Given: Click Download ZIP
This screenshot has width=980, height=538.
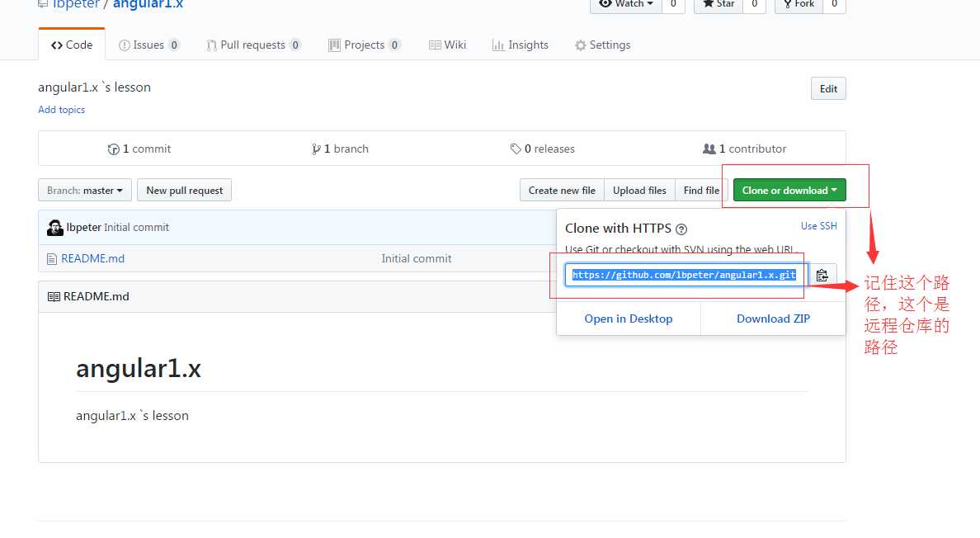Looking at the screenshot, I should point(773,319).
